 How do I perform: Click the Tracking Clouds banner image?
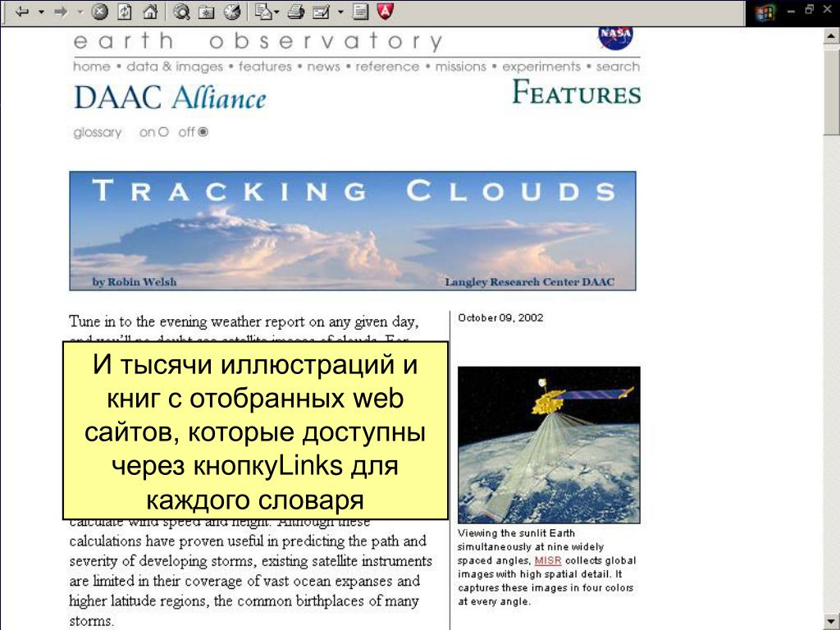353,231
